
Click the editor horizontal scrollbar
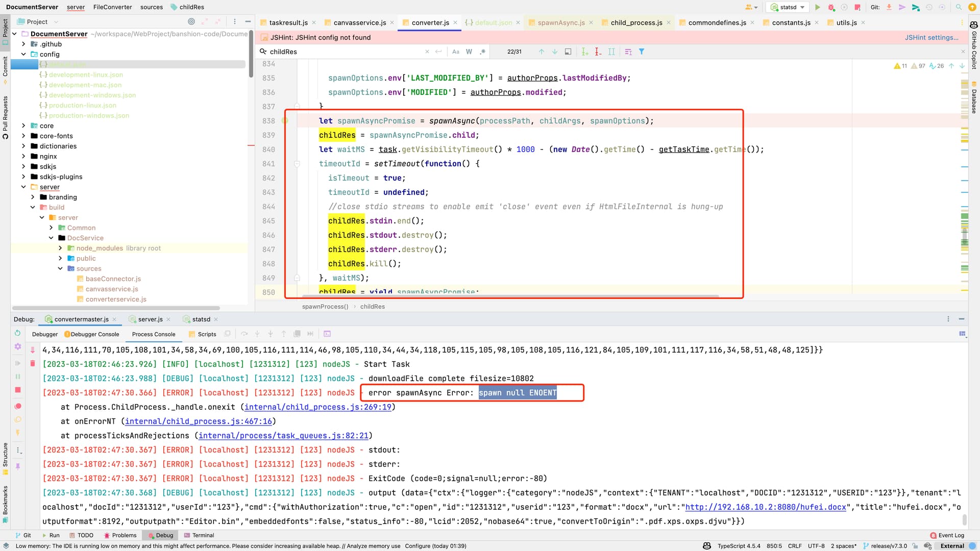pos(510,296)
